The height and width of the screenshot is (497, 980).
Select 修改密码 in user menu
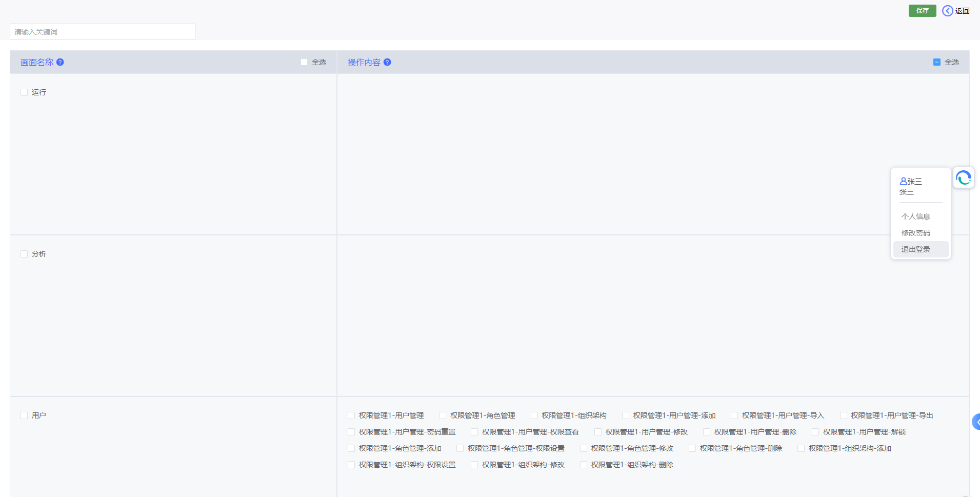point(915,233)
